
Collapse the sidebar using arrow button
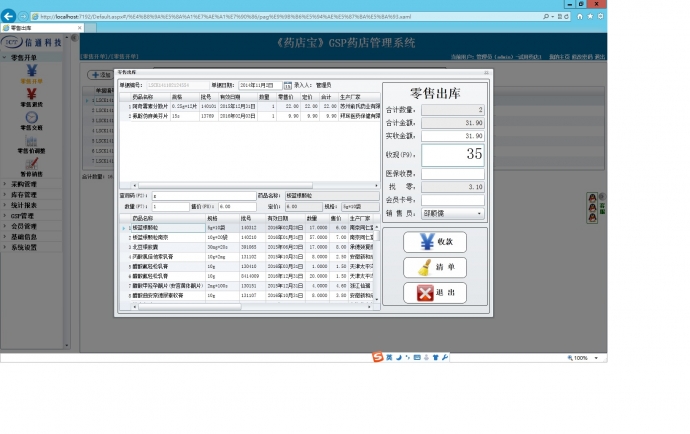point(74,38)
